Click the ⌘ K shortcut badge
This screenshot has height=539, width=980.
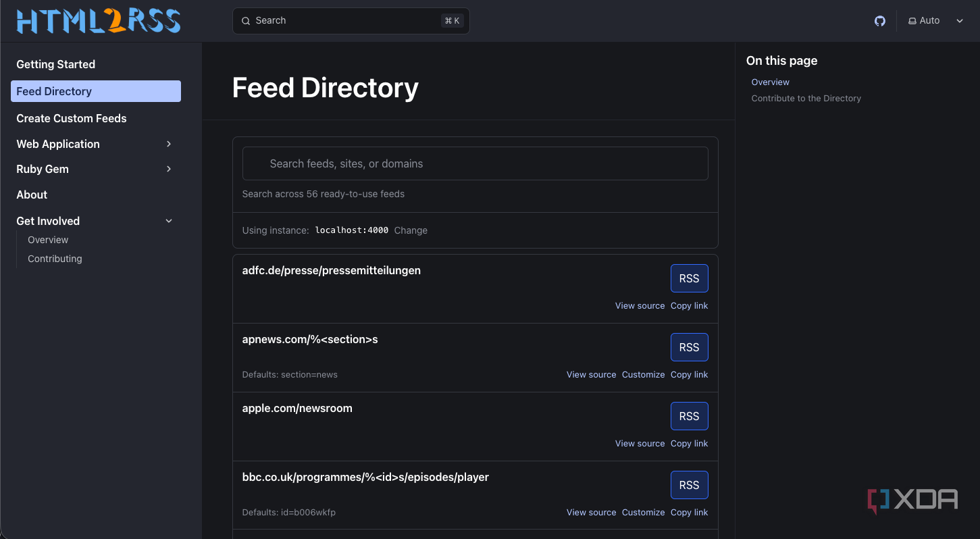(452, 21)
